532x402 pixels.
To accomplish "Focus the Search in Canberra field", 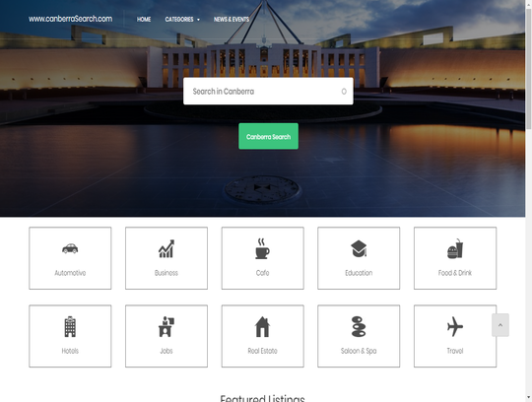I will (x=268, y=92).
